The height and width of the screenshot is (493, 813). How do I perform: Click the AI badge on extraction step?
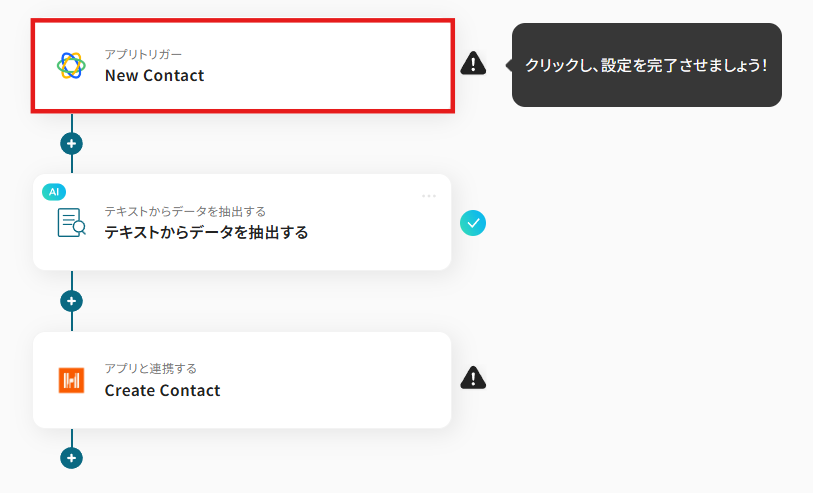54,191
